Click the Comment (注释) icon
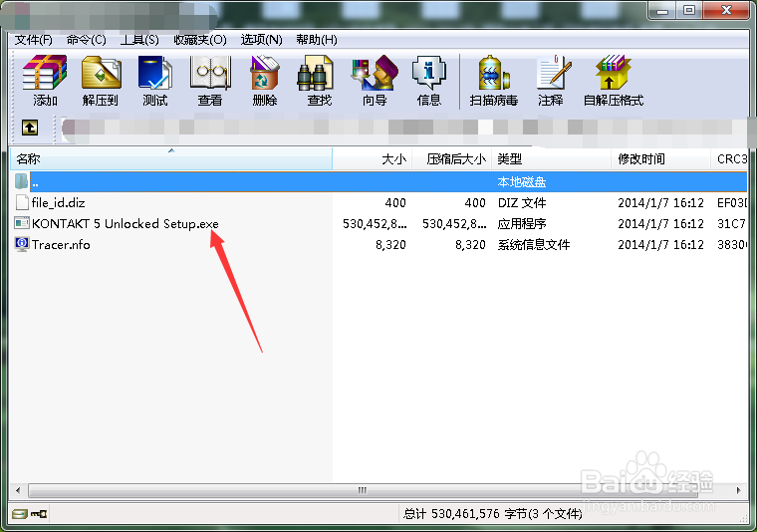 553,73
